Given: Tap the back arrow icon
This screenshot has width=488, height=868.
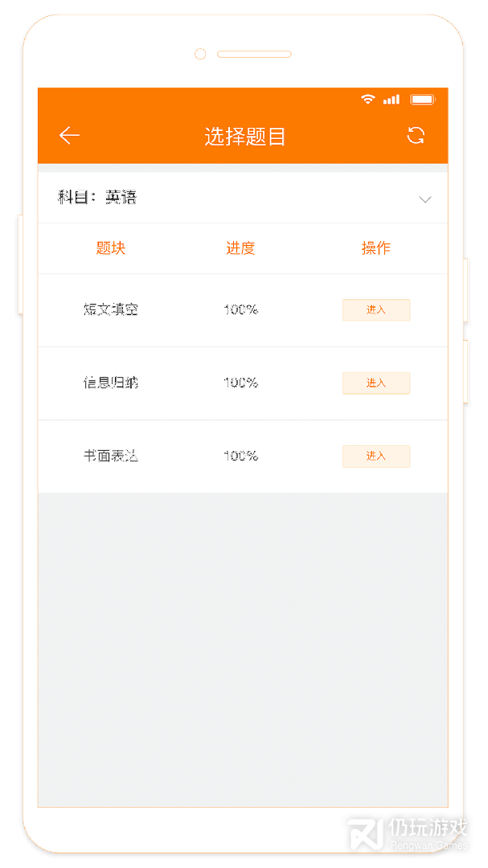Looking at the screenshot, I should pyautogui.click(x=70, y=136).
